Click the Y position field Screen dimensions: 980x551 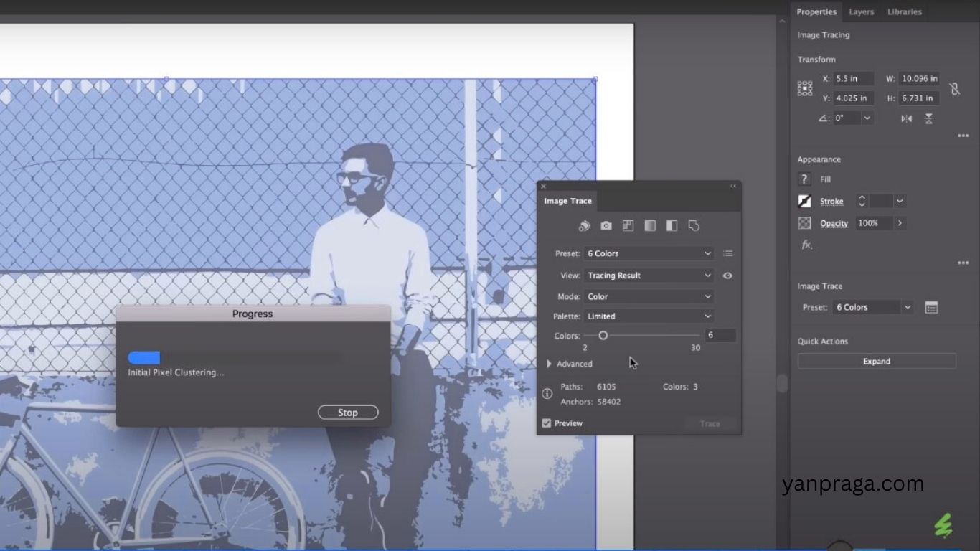pos(854,98)
